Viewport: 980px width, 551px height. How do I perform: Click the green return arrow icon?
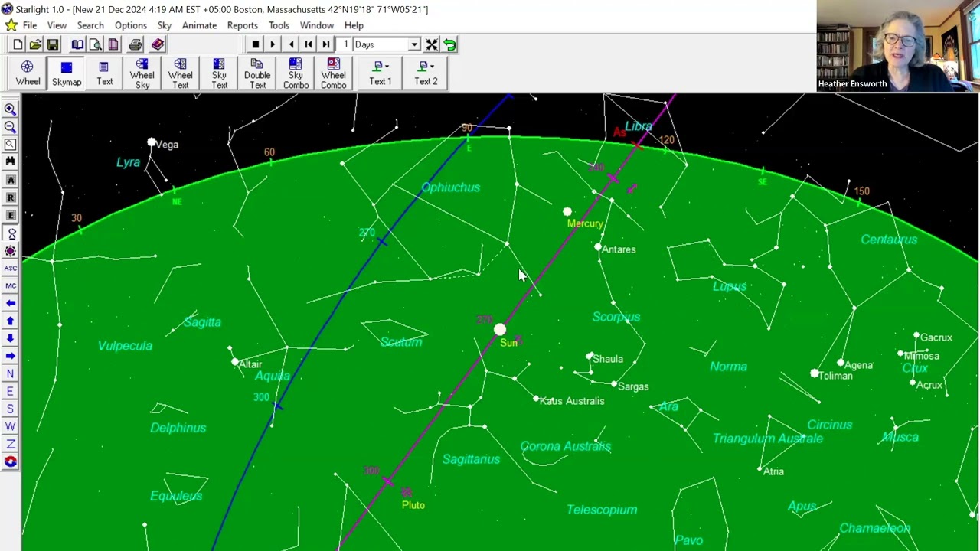tap(449, 44)
